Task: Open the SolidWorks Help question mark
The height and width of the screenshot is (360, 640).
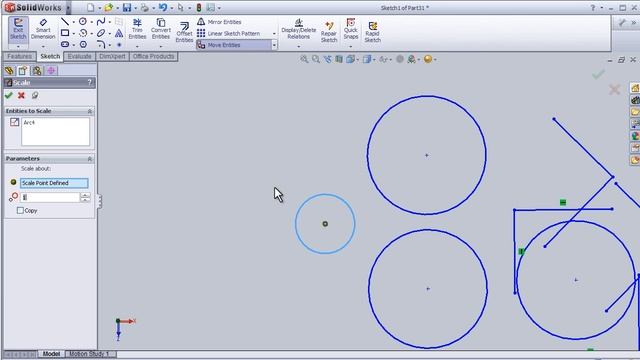Action: (x=593, y=8)
